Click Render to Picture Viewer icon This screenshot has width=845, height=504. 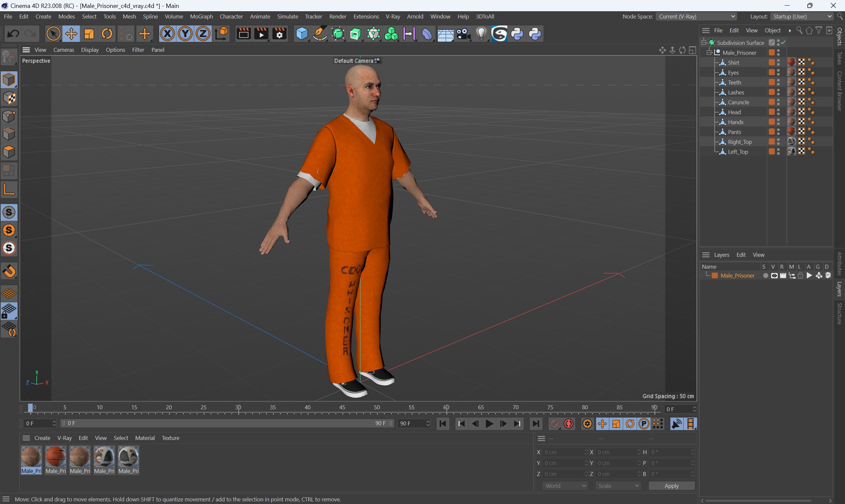click(261, 34)
